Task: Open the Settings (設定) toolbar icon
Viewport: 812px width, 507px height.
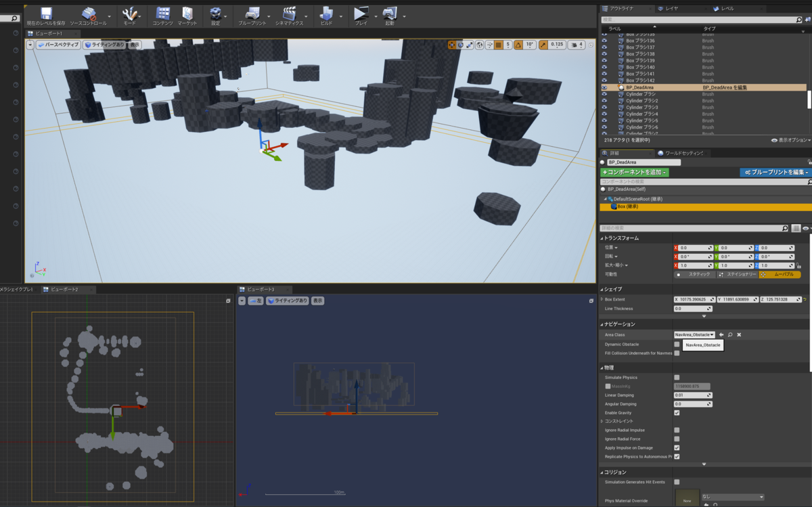Action: tap(215, 14)
